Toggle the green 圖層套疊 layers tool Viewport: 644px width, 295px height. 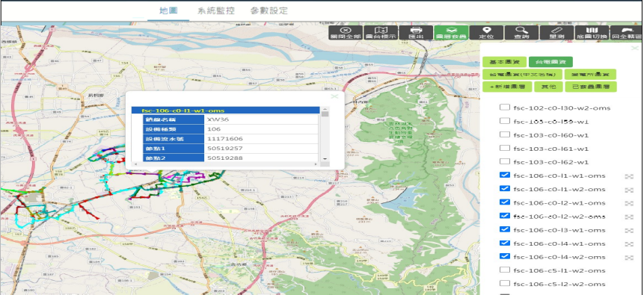pos(451,32)
